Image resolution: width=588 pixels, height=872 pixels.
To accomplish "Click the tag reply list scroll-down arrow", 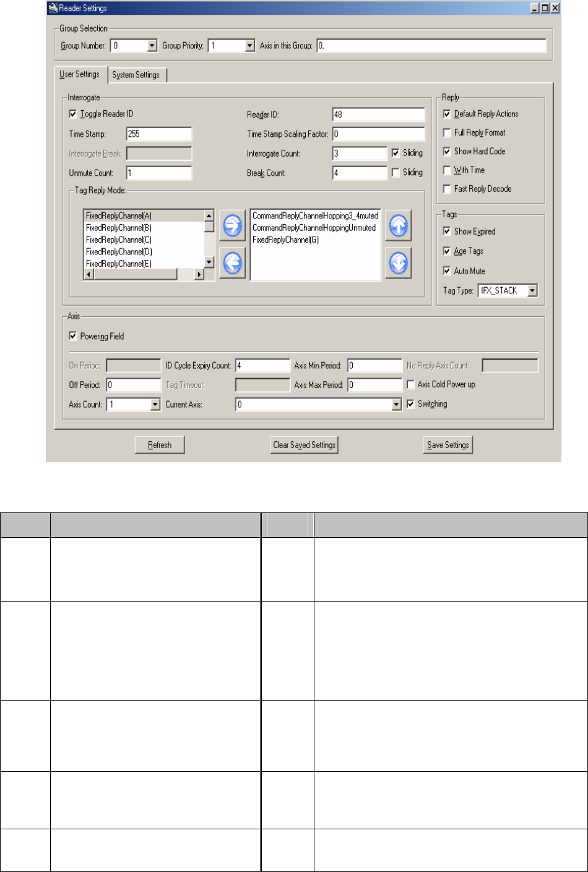I will (x=209, y=263).
